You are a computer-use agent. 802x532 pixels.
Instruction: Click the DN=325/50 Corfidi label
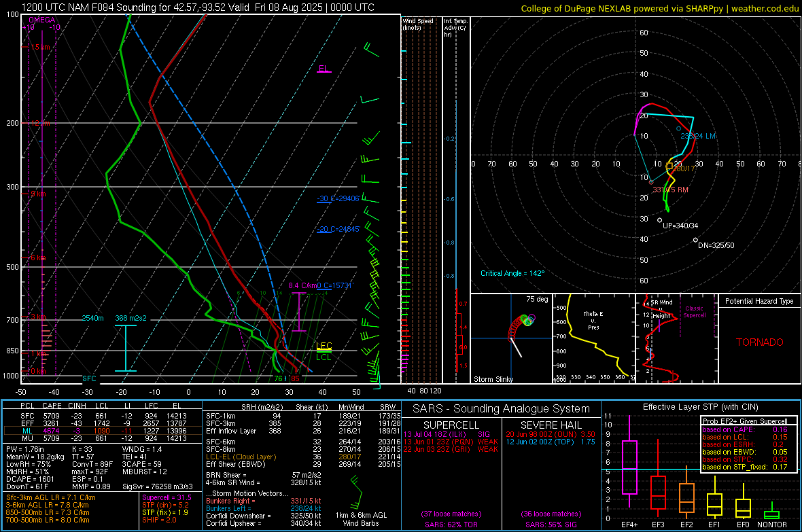point(716,245)
